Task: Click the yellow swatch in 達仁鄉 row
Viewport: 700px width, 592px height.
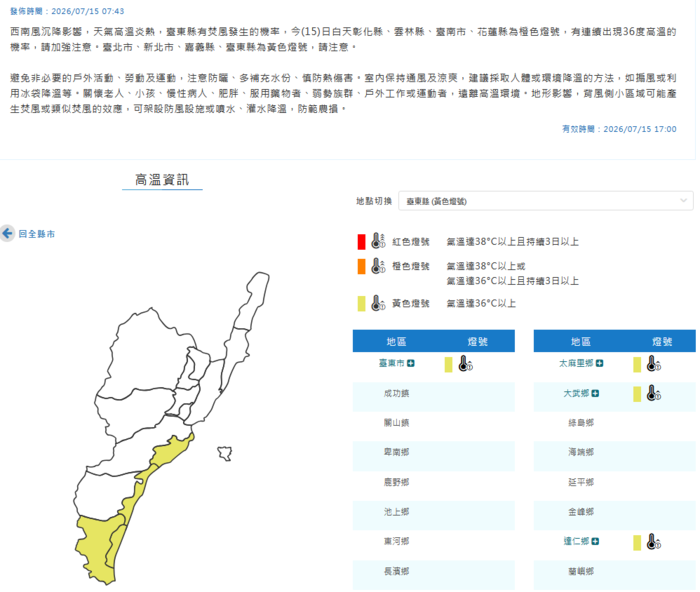Action: tap(637, 543)
